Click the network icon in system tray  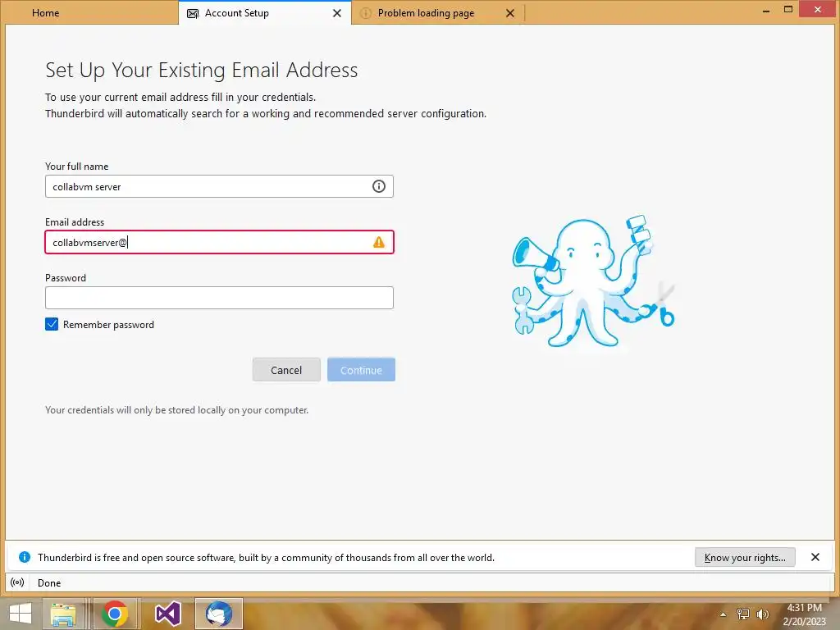(743, 614)
